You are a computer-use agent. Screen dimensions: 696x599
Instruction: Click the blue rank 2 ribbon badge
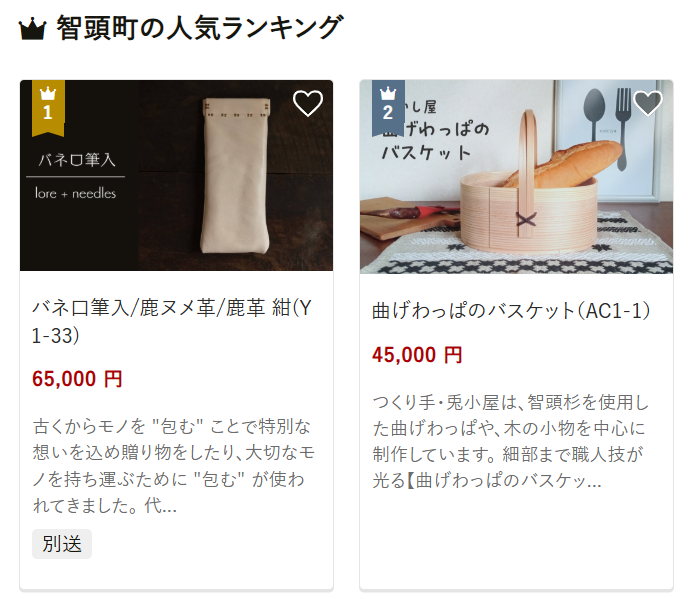click(x=388, y=108)
